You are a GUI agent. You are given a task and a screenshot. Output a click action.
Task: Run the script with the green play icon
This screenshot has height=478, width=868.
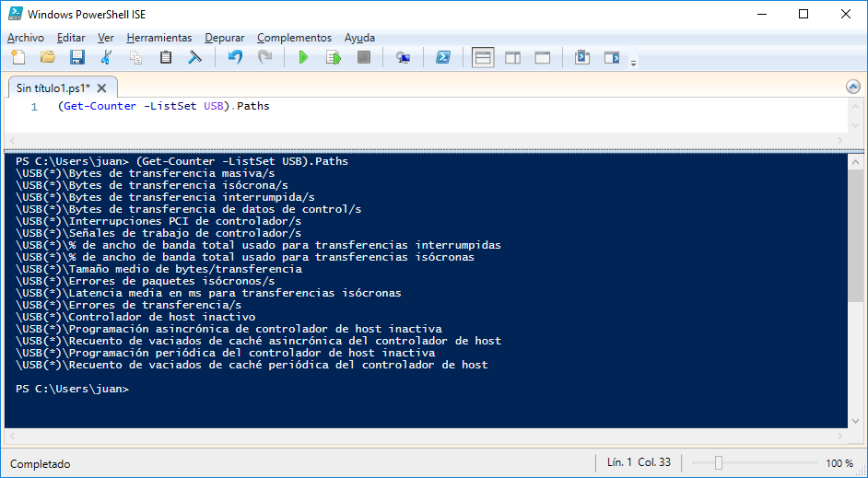click(303, 57)
